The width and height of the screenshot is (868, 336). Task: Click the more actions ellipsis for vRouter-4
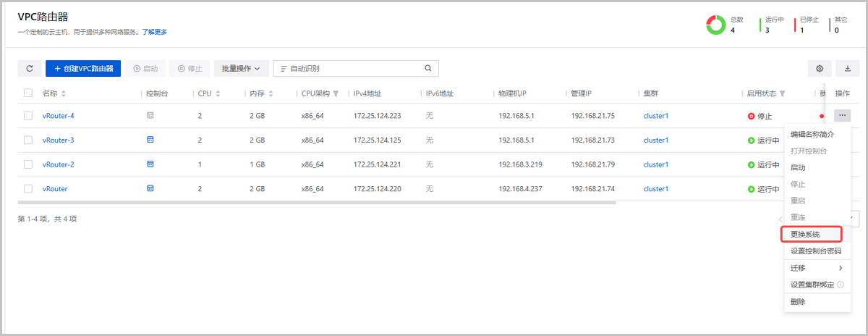[x=842, y=115]
